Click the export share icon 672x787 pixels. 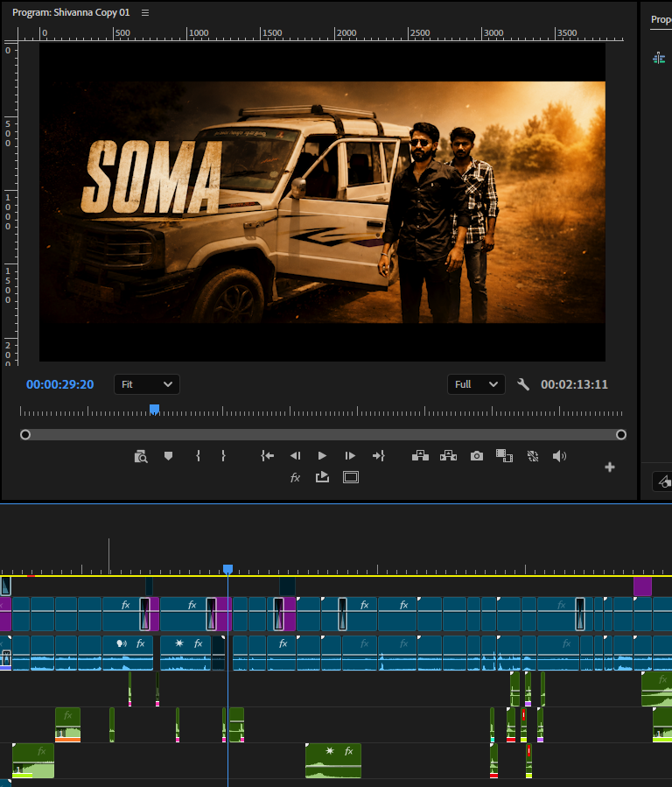click(323, 477)
